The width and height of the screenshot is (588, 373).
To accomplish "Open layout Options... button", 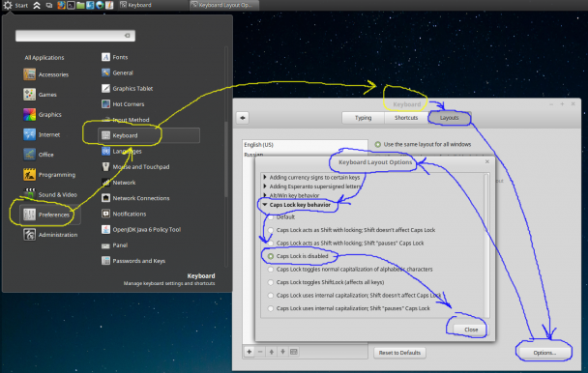I will [x=544, y=353].
